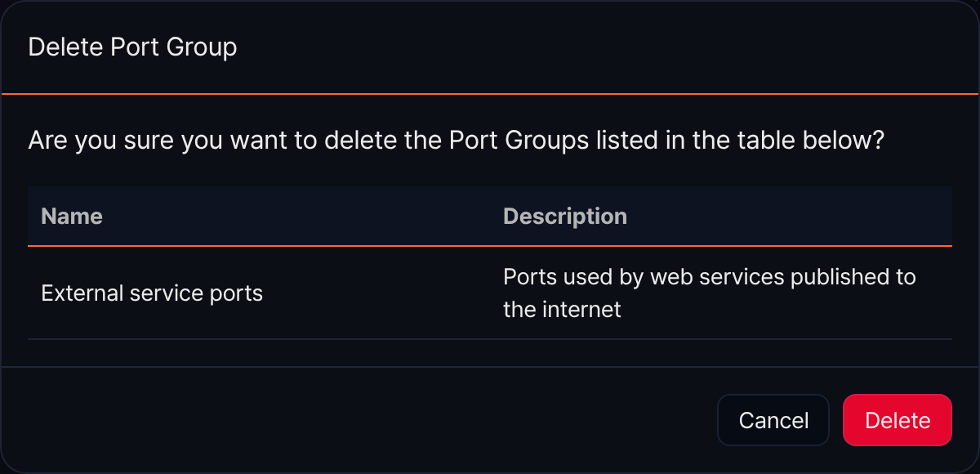Cancel the port group deletion

[x=773, y=420]
